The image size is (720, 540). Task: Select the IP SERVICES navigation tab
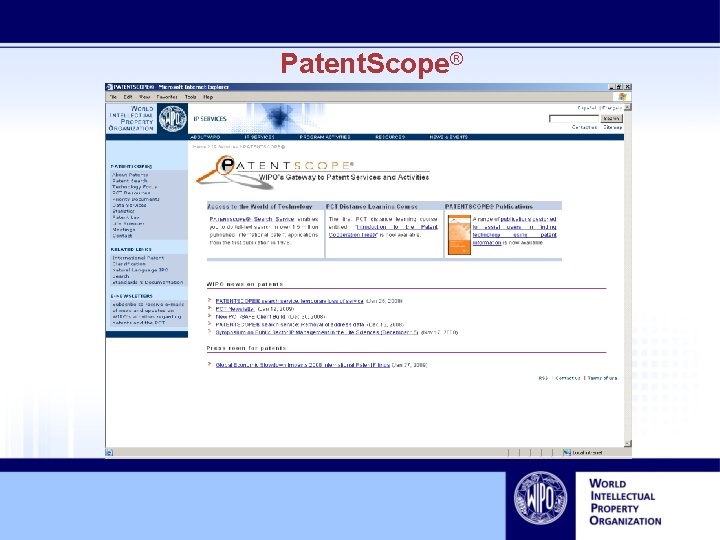pyautogui.click(x=259, y=137)
